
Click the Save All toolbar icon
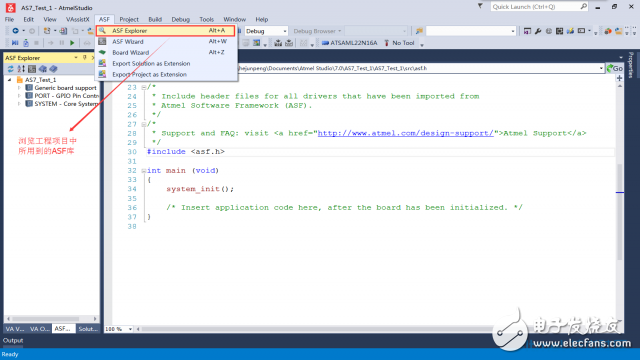[x=63, y=31]
